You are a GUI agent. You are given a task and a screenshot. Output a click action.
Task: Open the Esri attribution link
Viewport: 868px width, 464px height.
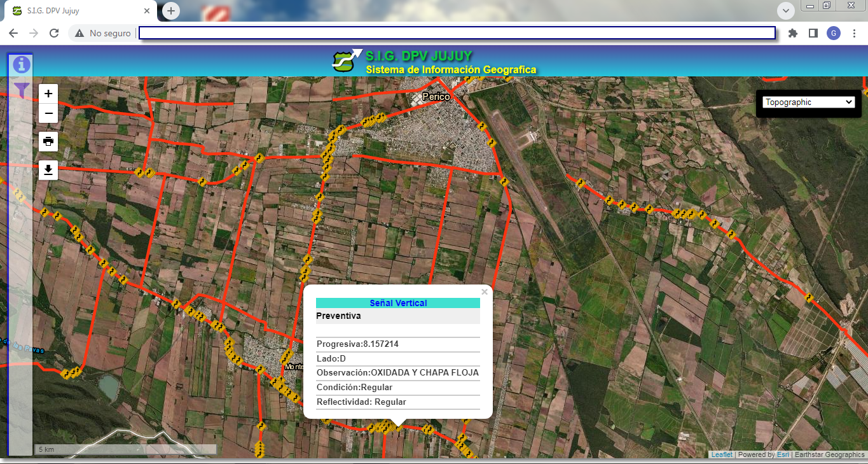[x=782, y=454]
